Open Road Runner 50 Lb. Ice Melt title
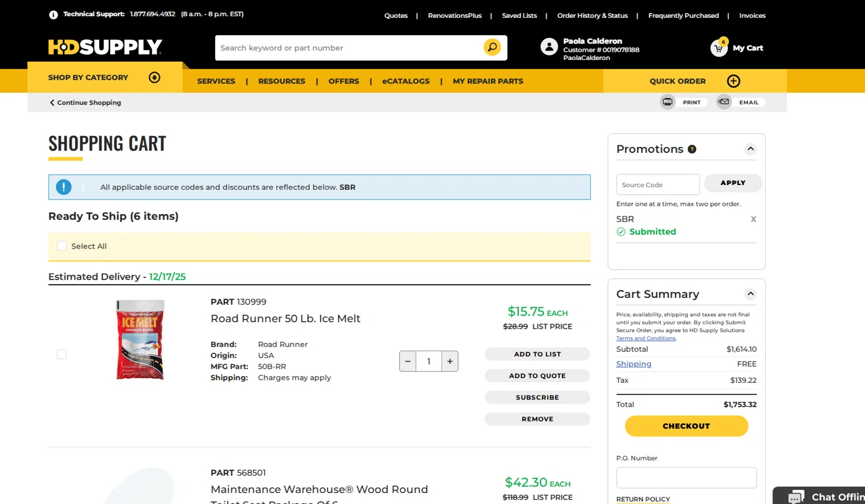 pos(285,318)
